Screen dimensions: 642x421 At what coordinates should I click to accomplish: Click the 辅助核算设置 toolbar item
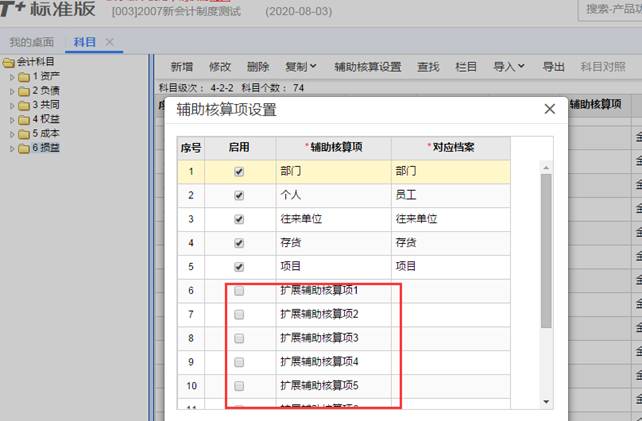click(x=367, y=67)
